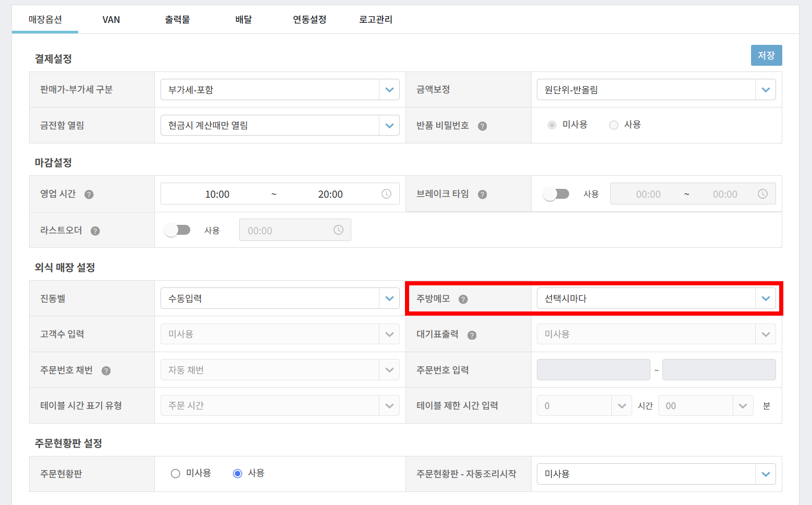Open help icon next to 반품 비밀번호

483,126
